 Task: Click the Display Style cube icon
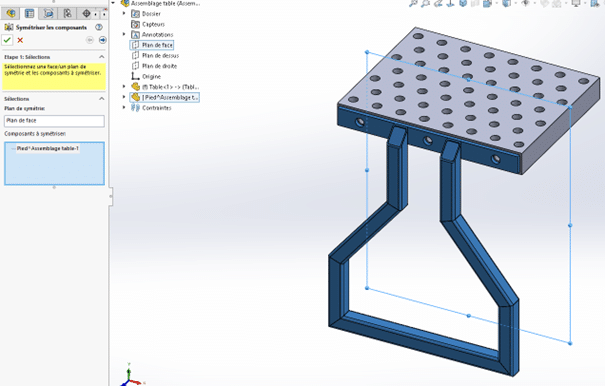click(506, 3)
